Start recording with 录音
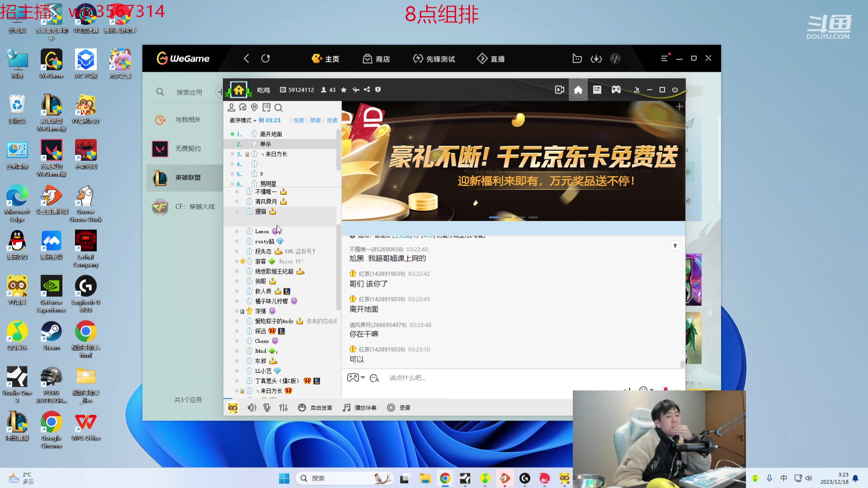The height and width of the screenshot is (488, 868). (399, 408)
